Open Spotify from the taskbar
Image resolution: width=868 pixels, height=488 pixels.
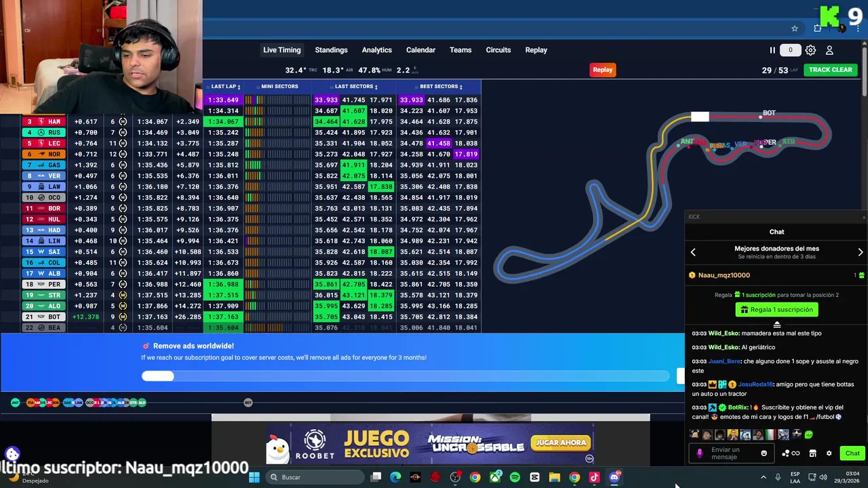click(x=515, y=477)
